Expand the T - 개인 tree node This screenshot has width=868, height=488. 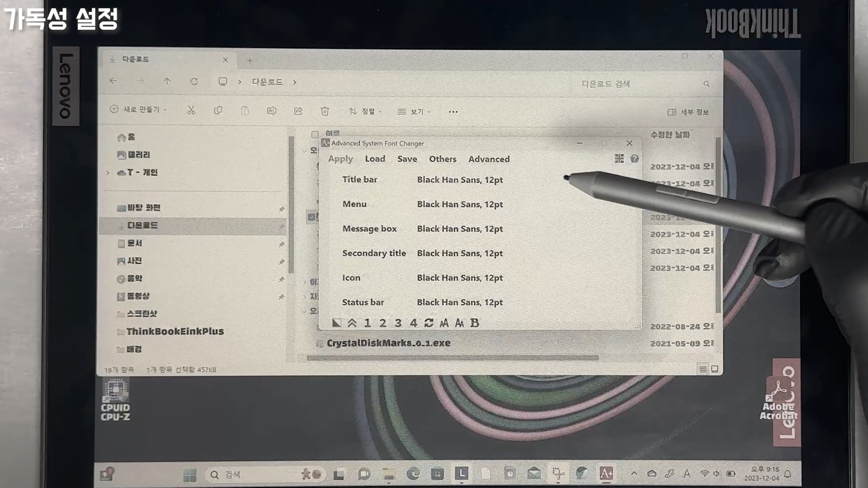108,173
